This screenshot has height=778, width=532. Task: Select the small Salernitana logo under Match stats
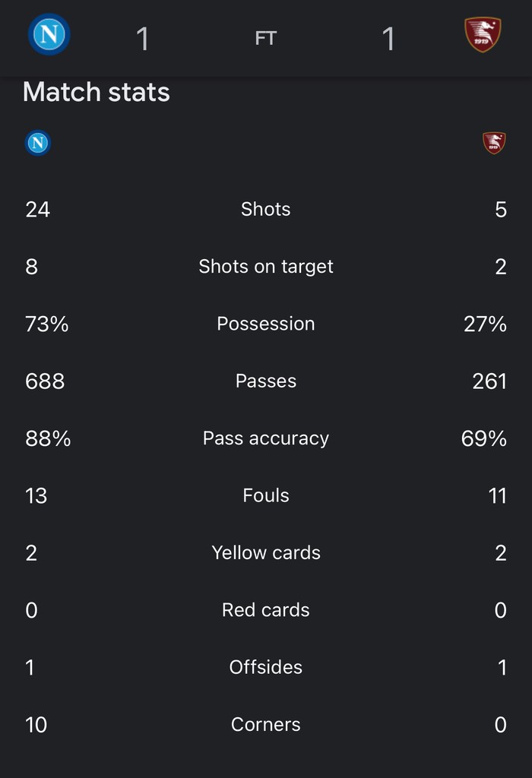[x=494, y=143]
